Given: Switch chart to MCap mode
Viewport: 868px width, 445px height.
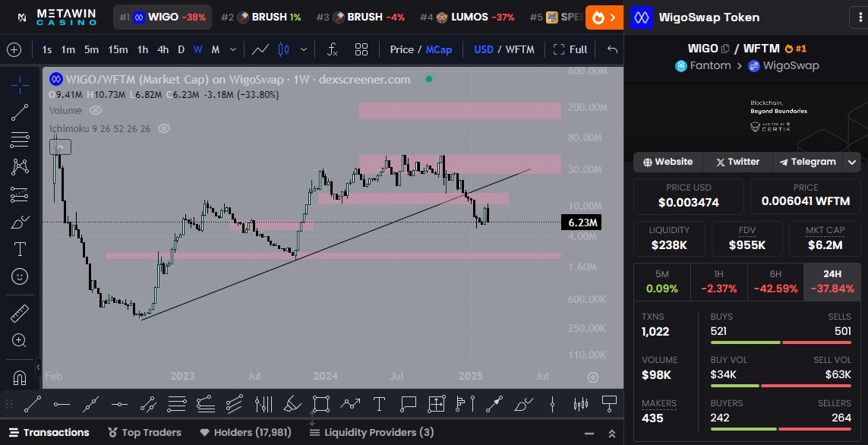Looking at the screenshot, I should pos(439,50).
